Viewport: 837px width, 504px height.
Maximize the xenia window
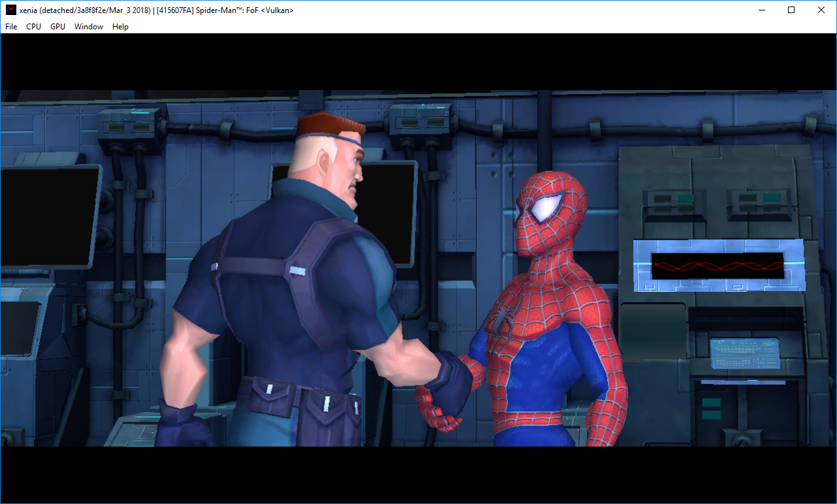[x=791, y=10]
